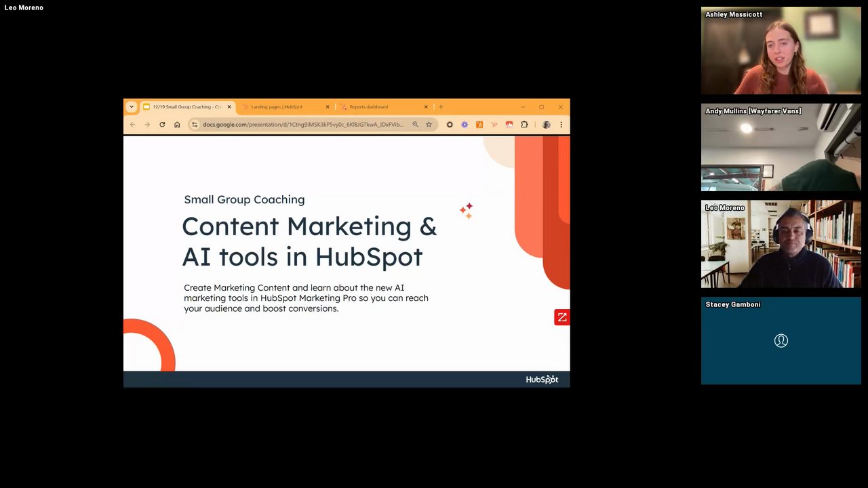The height and width of the screenshot is (488, 868).
Task: Open the orange square HubSpot extension
Action: pos(479,125)
